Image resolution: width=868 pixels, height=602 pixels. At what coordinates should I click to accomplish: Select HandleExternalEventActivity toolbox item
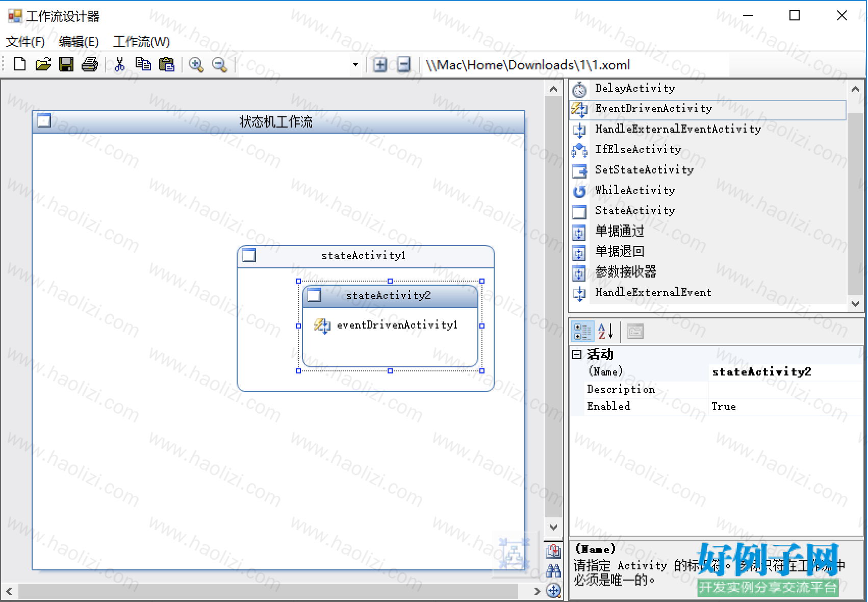pyautogui.click(x=708, y=129)
